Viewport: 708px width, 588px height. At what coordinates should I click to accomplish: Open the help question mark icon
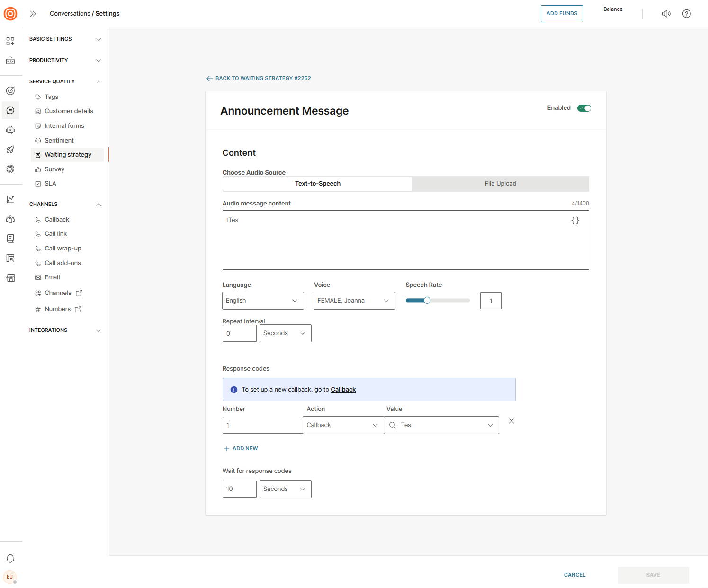click(x=686, y=14)
